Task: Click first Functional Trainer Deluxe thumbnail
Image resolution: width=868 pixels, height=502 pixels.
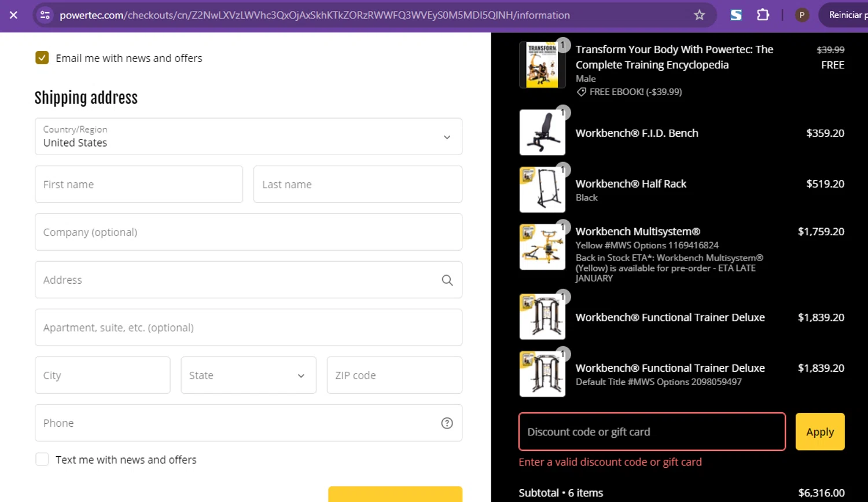Action: point(542,317)
